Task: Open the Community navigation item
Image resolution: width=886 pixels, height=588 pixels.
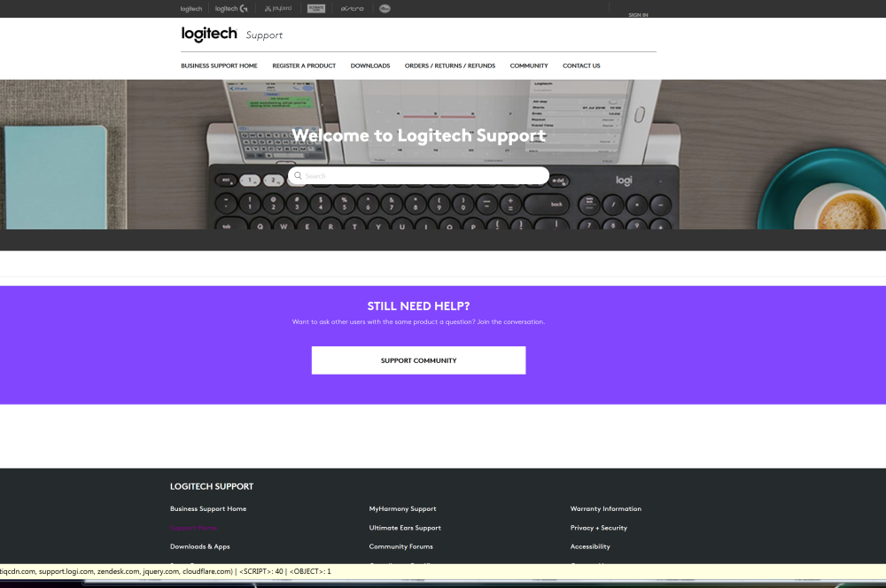Action: tap(529, 66)
